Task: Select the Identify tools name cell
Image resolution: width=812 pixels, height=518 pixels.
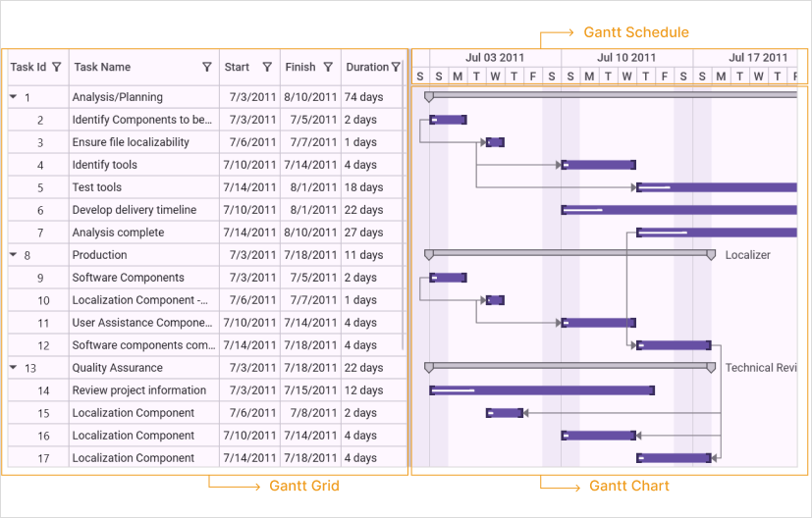Action: click(x=144, y=165)
